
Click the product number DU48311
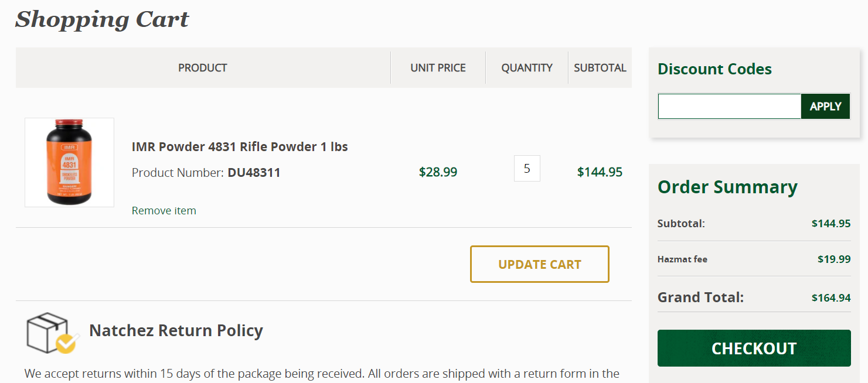[254, 173]
